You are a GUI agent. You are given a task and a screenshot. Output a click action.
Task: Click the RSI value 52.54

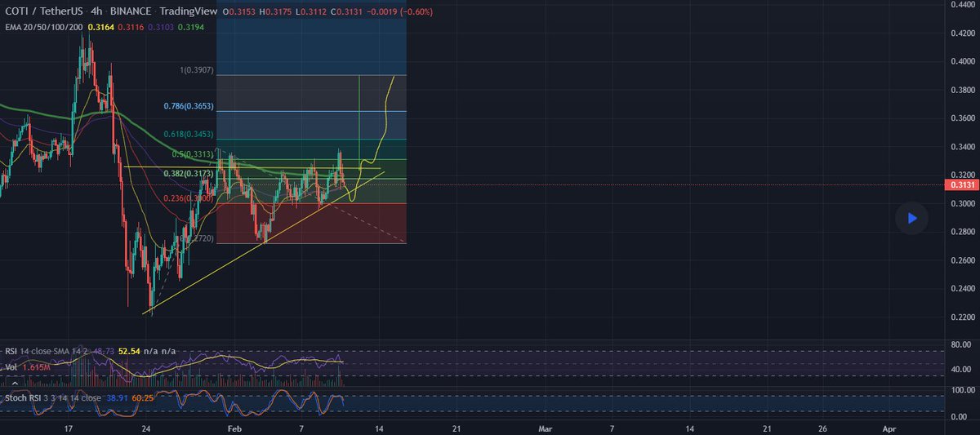tap(131, 351)
